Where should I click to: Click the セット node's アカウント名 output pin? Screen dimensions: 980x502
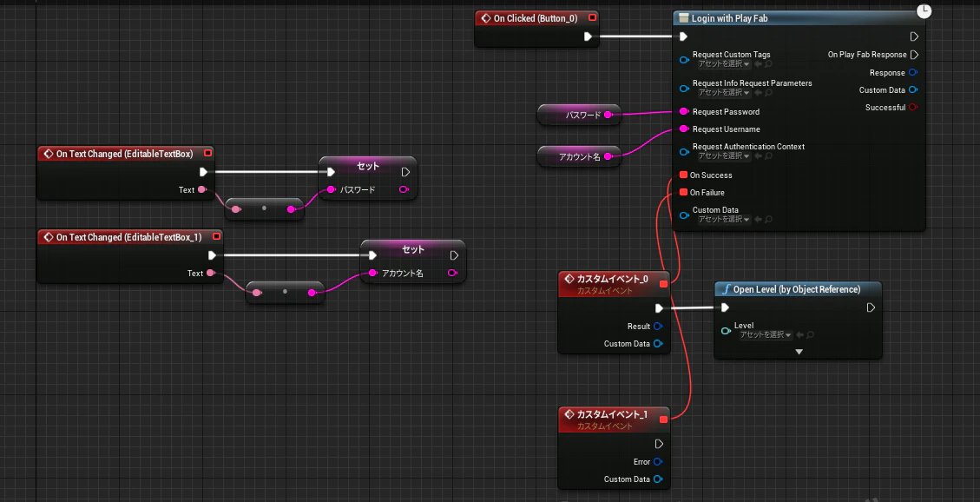pyautogui.click(x=452, y=274)
